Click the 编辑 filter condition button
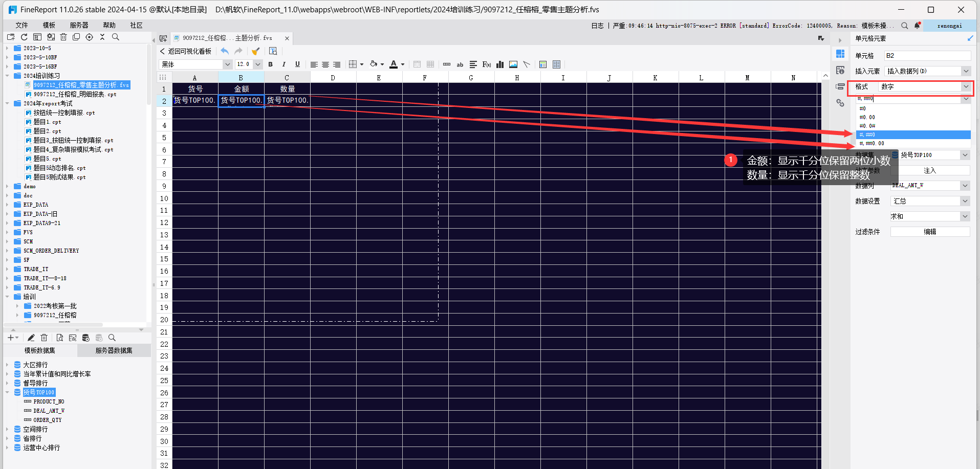Viewport: 980px width, 469px height. 930,232
